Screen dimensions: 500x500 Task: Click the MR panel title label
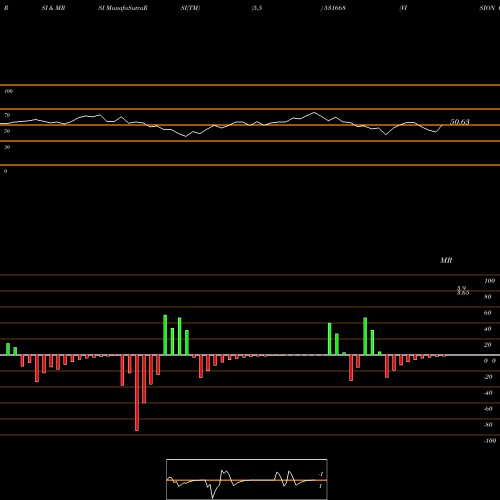[446, 260]
